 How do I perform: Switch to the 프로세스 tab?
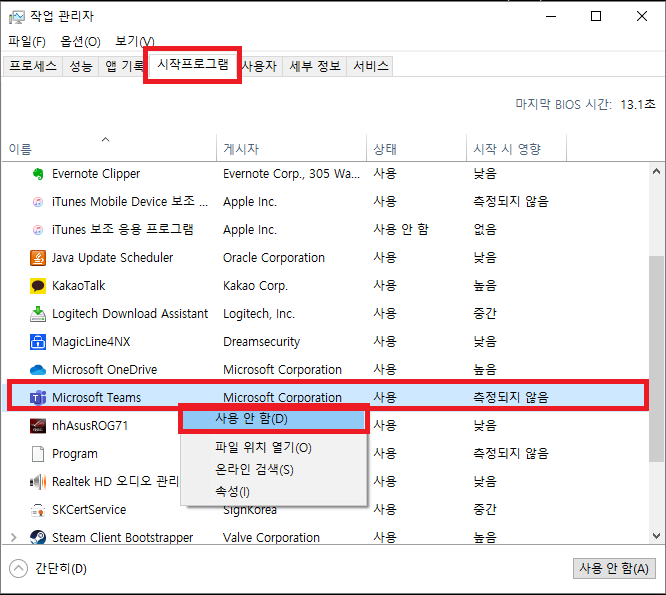33,66
